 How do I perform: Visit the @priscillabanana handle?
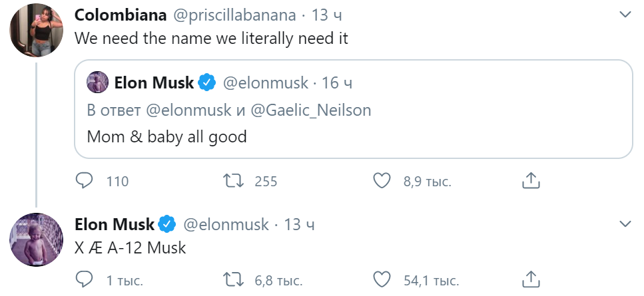click(234, 15)
